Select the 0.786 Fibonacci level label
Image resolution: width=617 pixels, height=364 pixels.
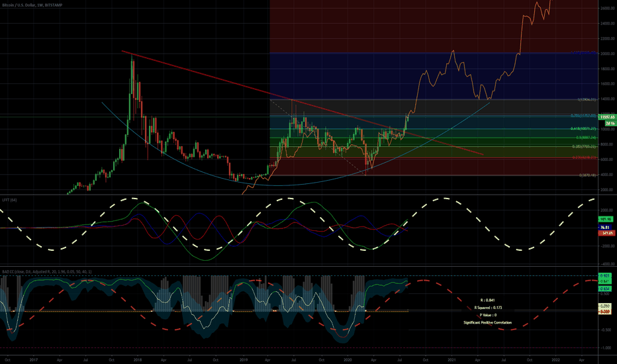click(x=583, y=116)
